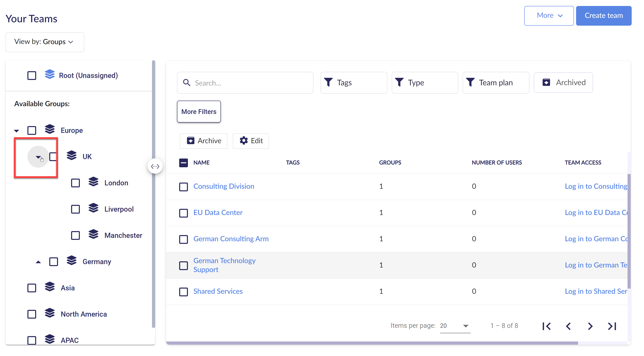Tick the Germany group checkbox

click(x=53, y=262)
